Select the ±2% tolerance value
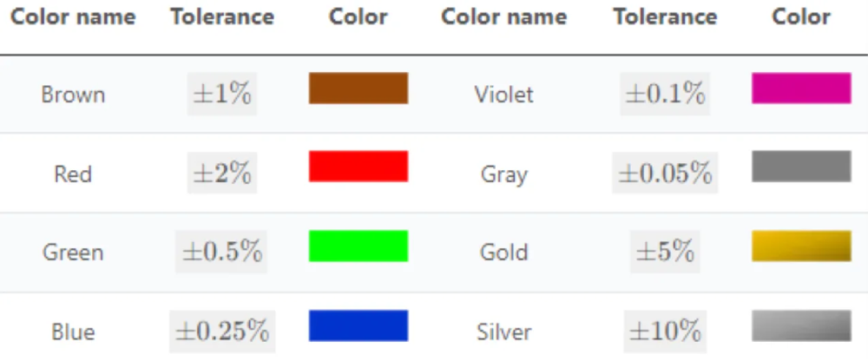The height and width of the screenshot is (361, 868). 222,174
